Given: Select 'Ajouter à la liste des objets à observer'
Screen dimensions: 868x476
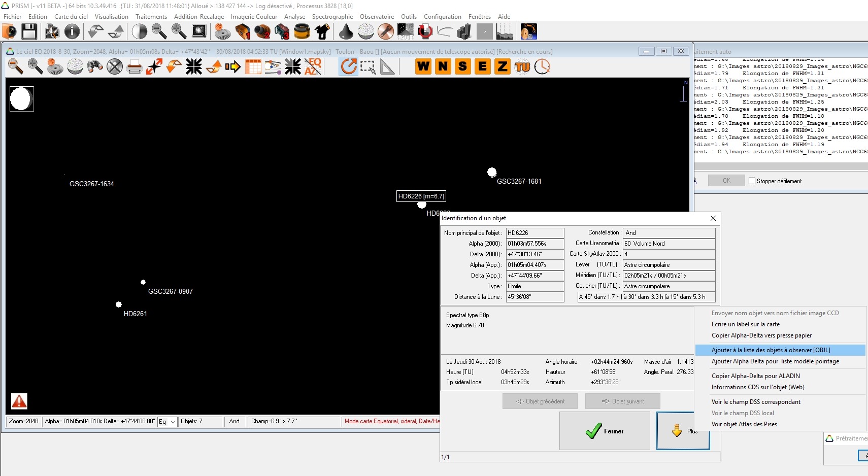Looking at the screenshot, I should [771, 350].
